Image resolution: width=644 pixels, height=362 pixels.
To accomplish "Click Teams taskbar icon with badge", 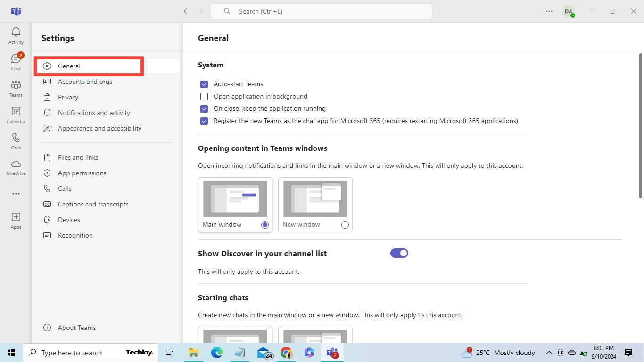I will (333, 353).
